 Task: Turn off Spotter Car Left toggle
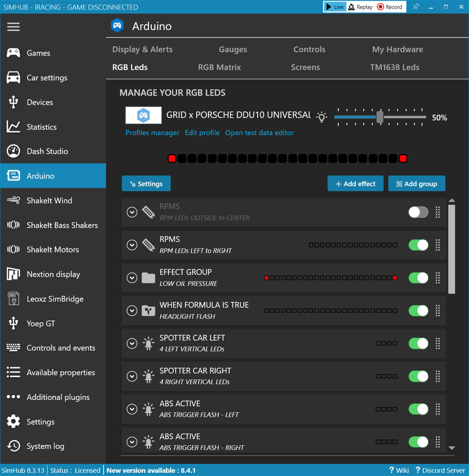point(418,343)
